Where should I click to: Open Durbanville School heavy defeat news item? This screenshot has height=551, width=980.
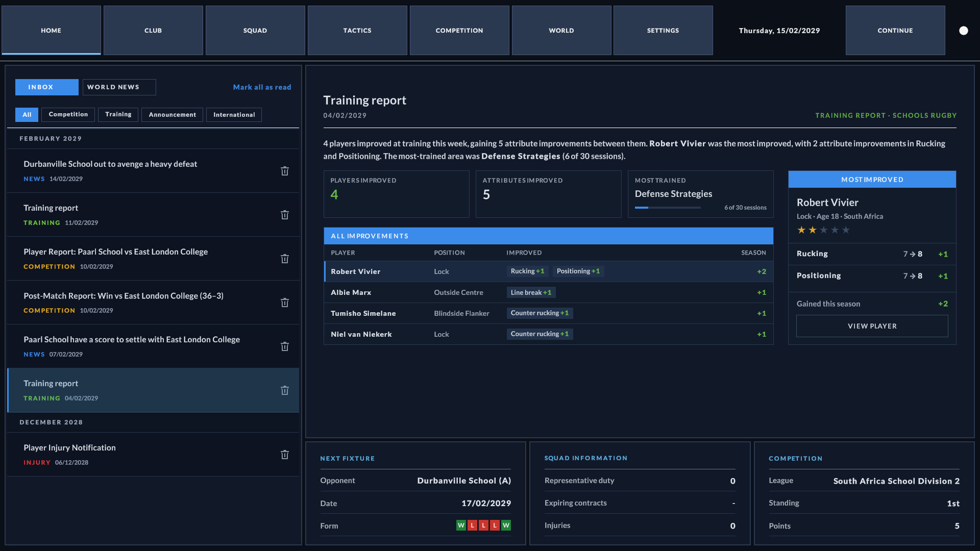tap(153, 171)
